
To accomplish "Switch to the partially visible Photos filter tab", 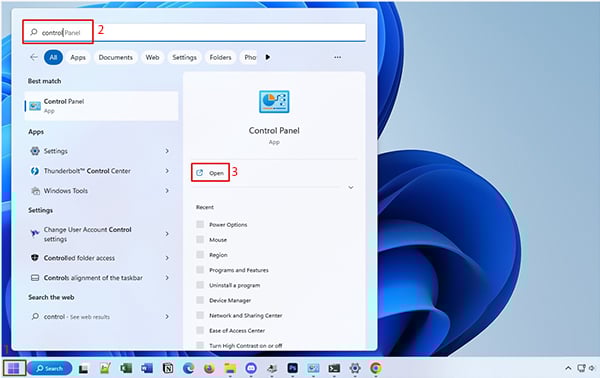I will point(249,57).
